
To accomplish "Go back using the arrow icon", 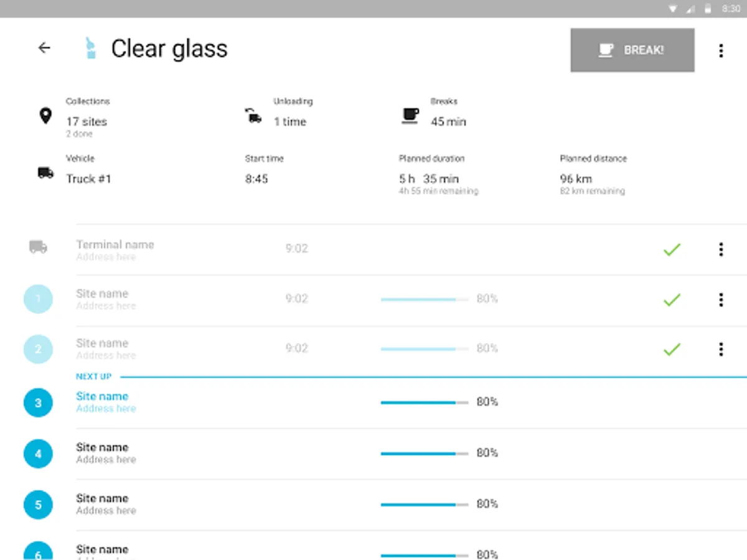I will click(x=44, y=48).
